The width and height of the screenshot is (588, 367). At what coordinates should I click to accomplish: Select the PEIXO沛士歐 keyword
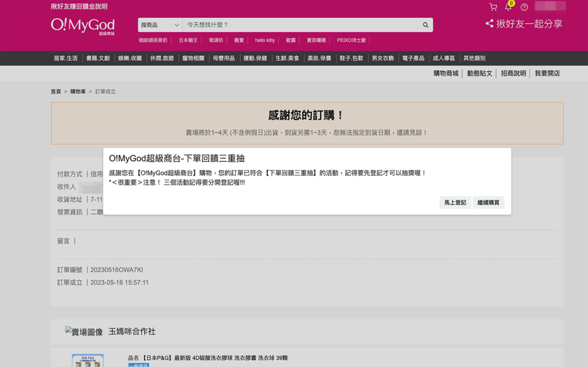pos(351,40)
